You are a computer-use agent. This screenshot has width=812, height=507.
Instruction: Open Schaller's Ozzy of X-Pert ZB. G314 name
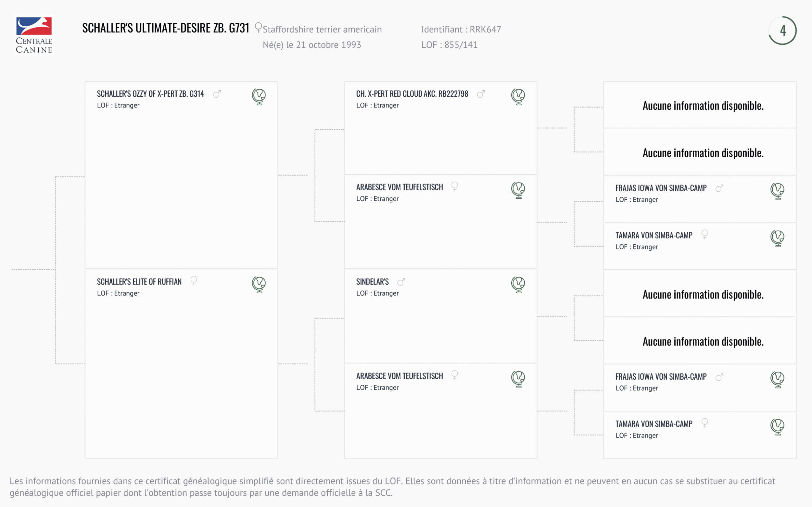point(150,94)
